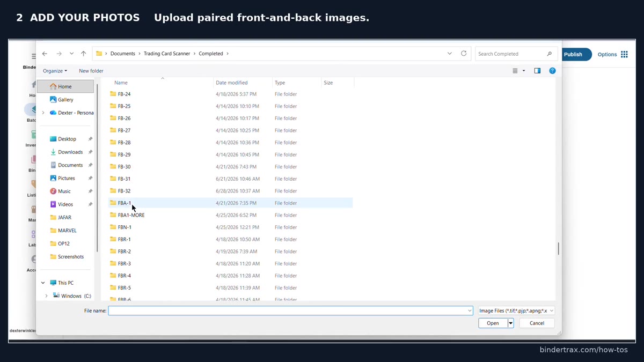
Task: Click Documents in the address breadcrumb
Action: [123, 54]
